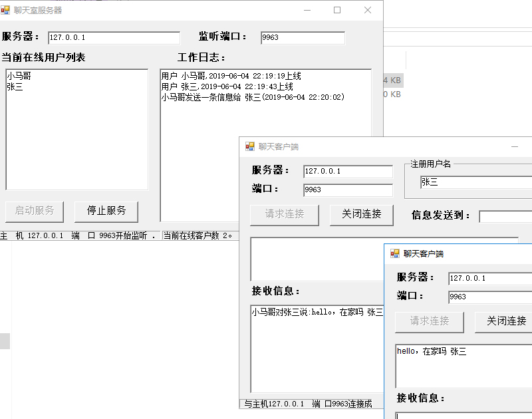Click the 4 KB file size entry behind
The height and width of the screenshot is (419, 532).
point(392,80)
